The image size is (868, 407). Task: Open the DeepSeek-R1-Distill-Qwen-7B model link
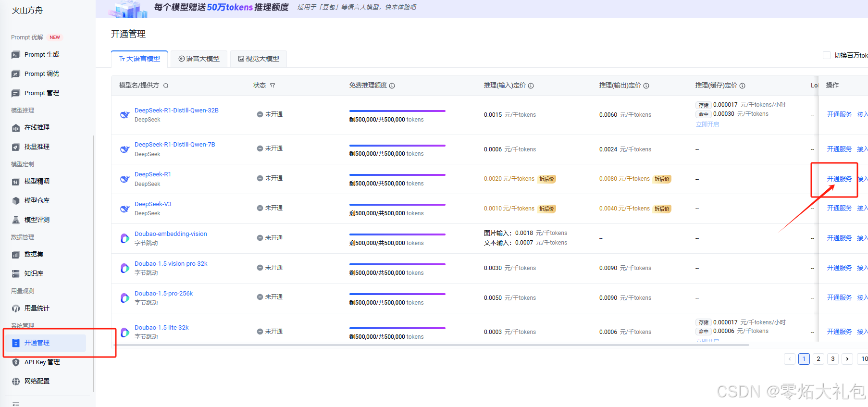click(x=175, y=145)
